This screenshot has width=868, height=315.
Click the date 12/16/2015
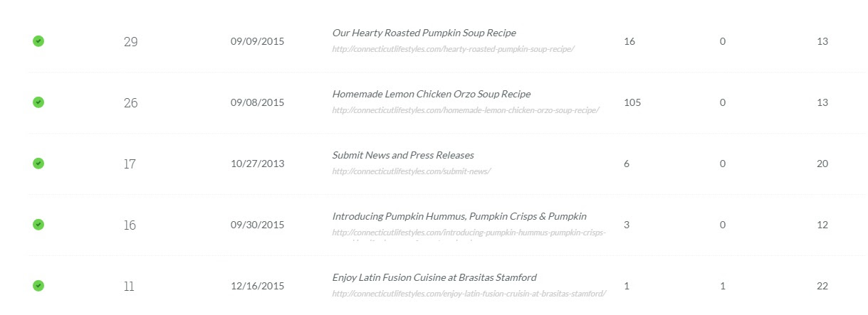(x=257, y=286)
